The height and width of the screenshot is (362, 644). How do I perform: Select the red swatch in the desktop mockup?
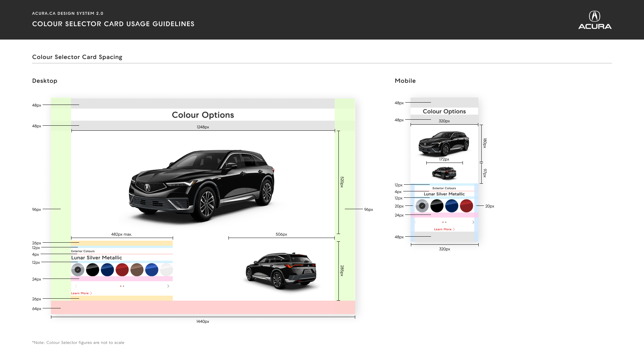click(x=122, y=270)
